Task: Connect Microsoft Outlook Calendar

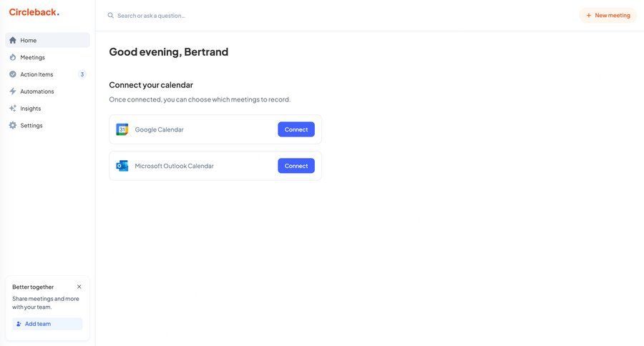Action: click(296, 166)
